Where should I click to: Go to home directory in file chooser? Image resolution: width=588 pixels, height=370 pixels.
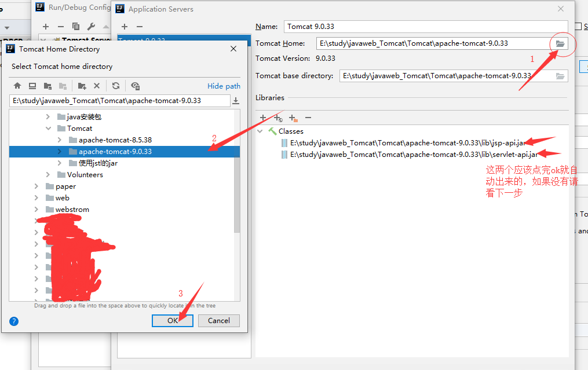[x=17, y=86]
